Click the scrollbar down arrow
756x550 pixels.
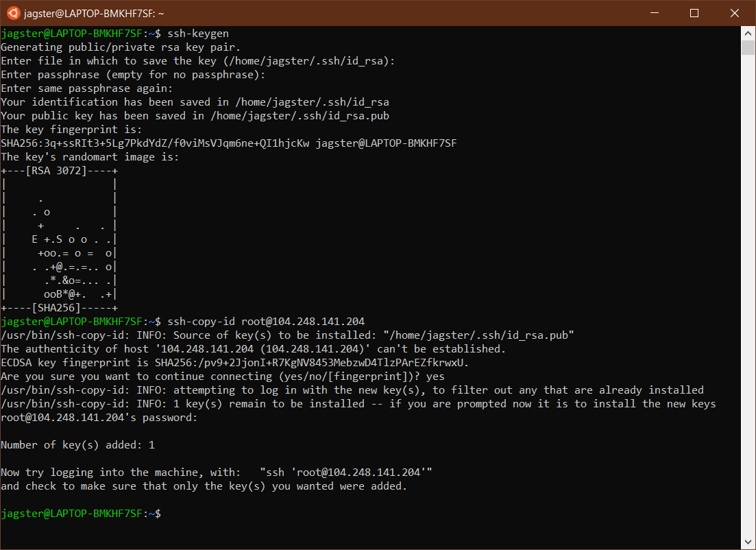748,543
